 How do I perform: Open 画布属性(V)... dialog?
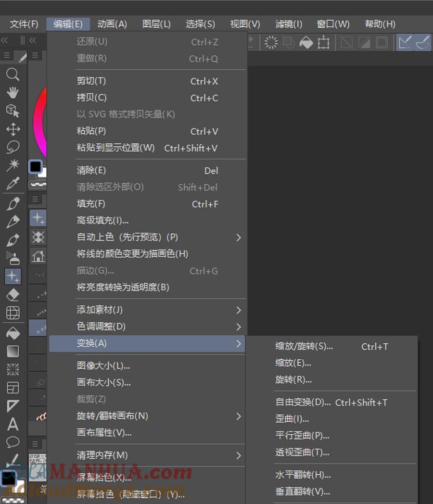pos(147,433)
